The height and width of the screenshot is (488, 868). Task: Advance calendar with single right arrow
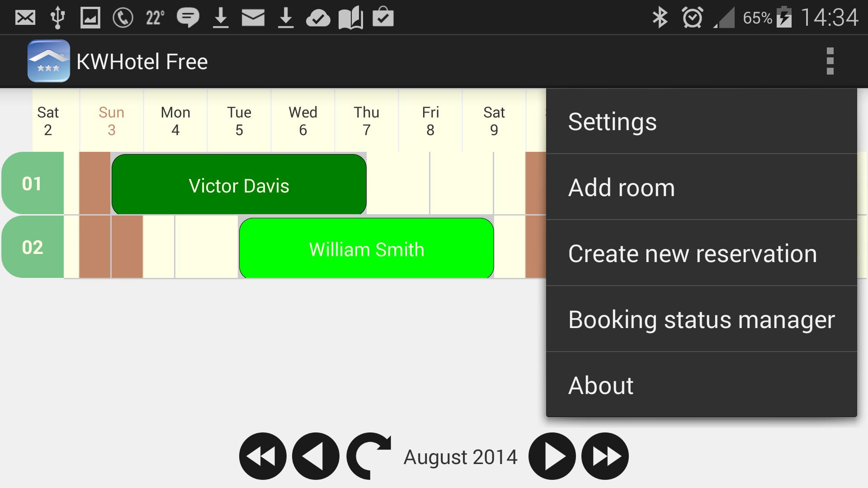(552, 456)
